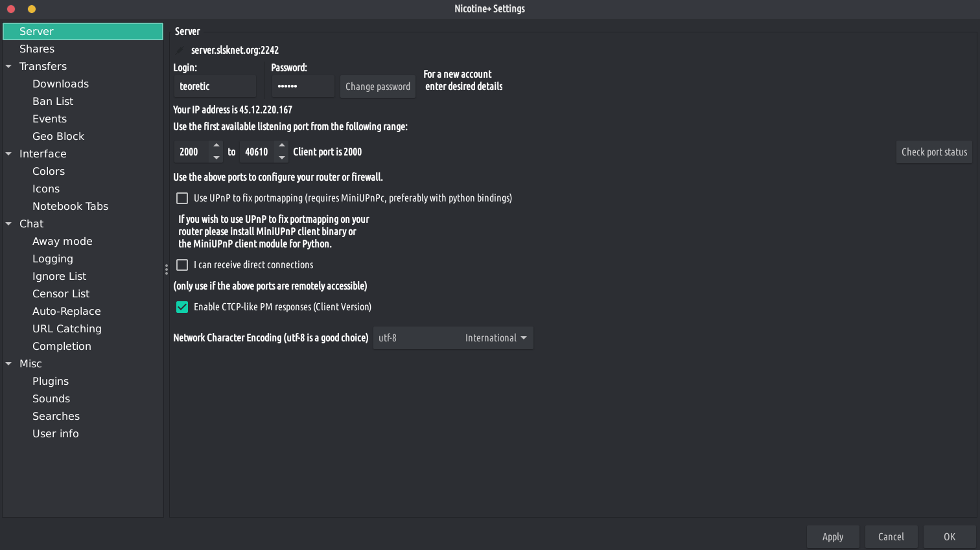The image size is (980, 550).
Task: Focus the Login username field
Action: click(215, 87)
